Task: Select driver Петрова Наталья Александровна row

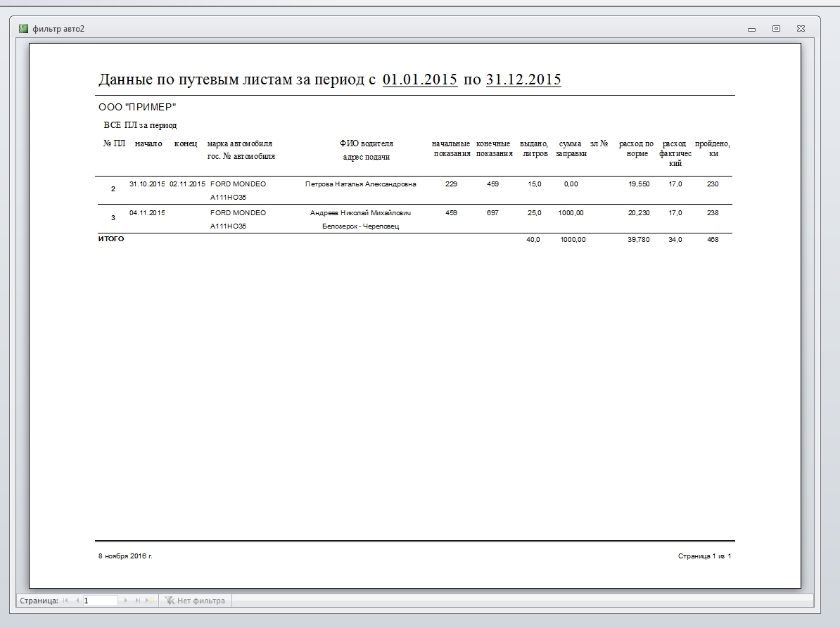Action: 360,184
